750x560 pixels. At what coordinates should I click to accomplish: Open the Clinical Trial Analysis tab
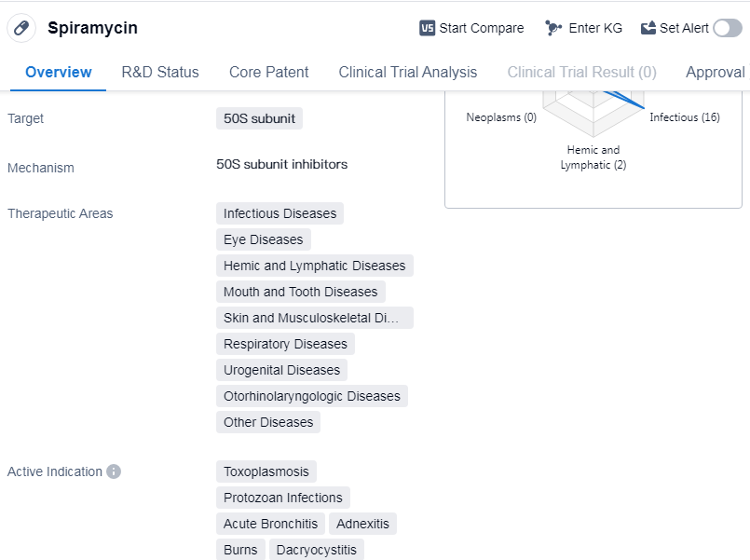click(408, 72)
